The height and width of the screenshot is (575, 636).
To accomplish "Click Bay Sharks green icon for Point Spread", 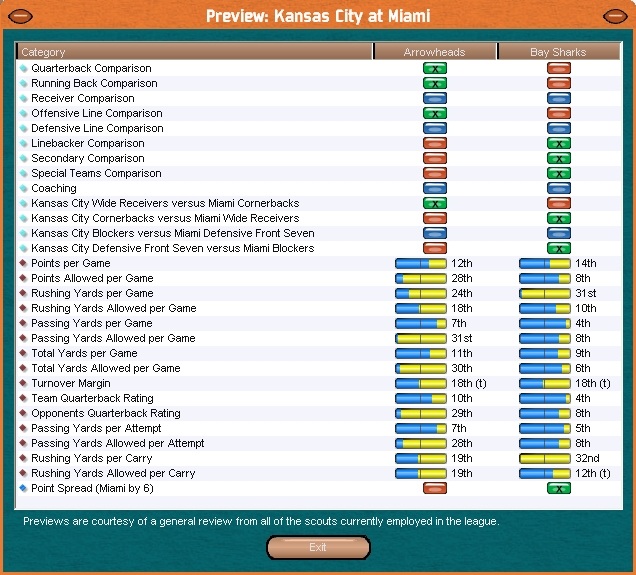I will click(x=558, y=488).
